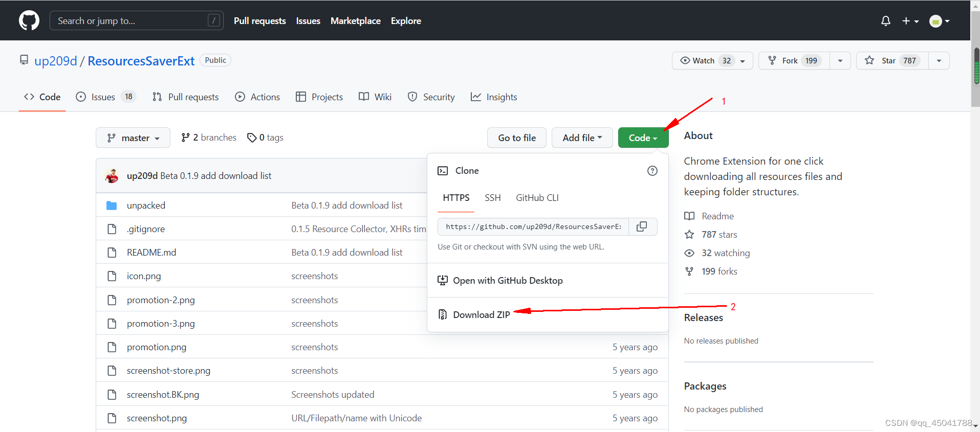Open the ResourcesSaverExt repository link

[x=141, y=61]
